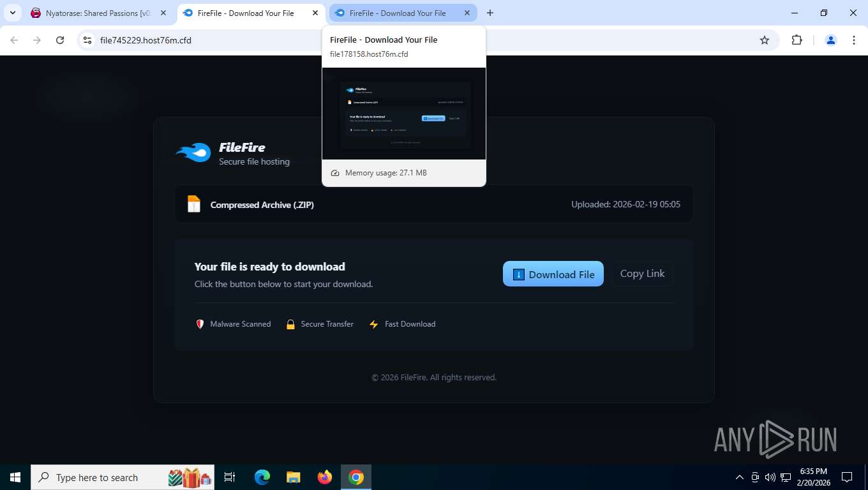Open the Chrome profile icon
Viewport: 868px width, 490px height.
[x=831, y=40]
